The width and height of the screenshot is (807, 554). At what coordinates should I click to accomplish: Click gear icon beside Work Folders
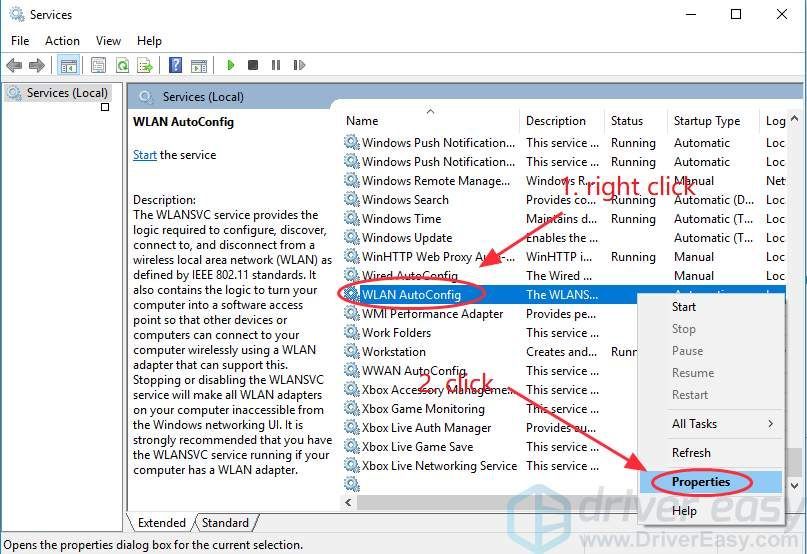click(x=352, y=333)
